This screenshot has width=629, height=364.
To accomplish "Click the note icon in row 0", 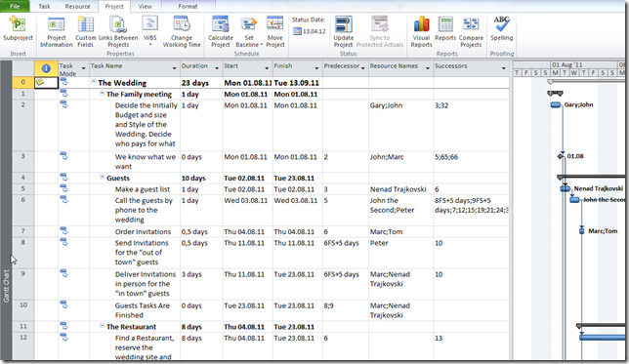I will tap(40, 83).
